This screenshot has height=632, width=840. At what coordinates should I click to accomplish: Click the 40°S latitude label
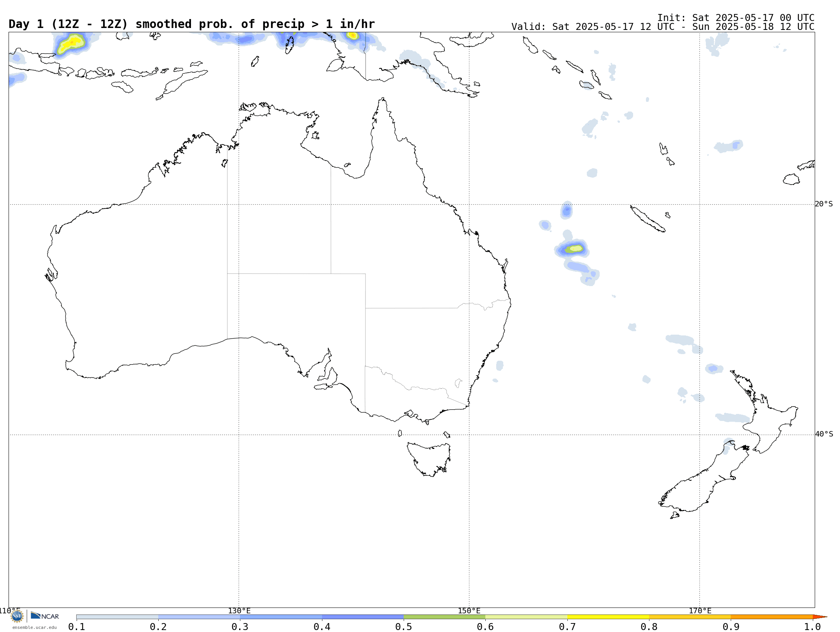[824, 434]
